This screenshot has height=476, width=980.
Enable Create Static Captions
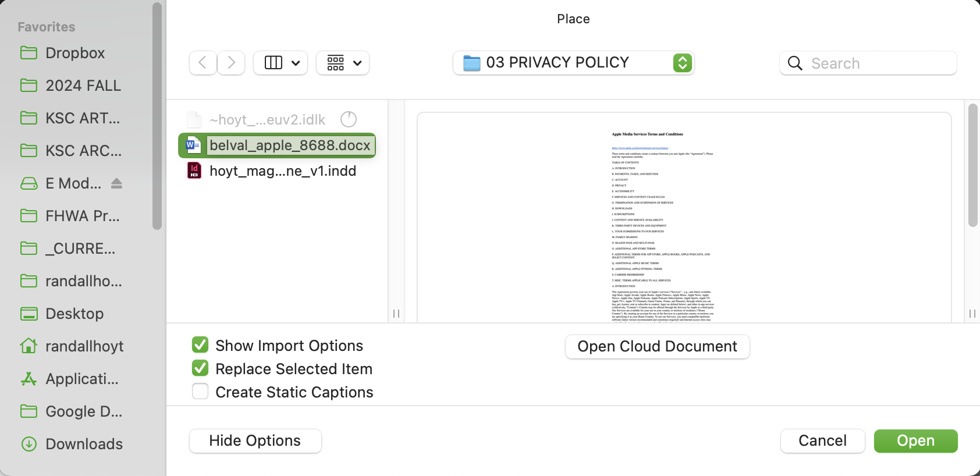coord(200,392)
